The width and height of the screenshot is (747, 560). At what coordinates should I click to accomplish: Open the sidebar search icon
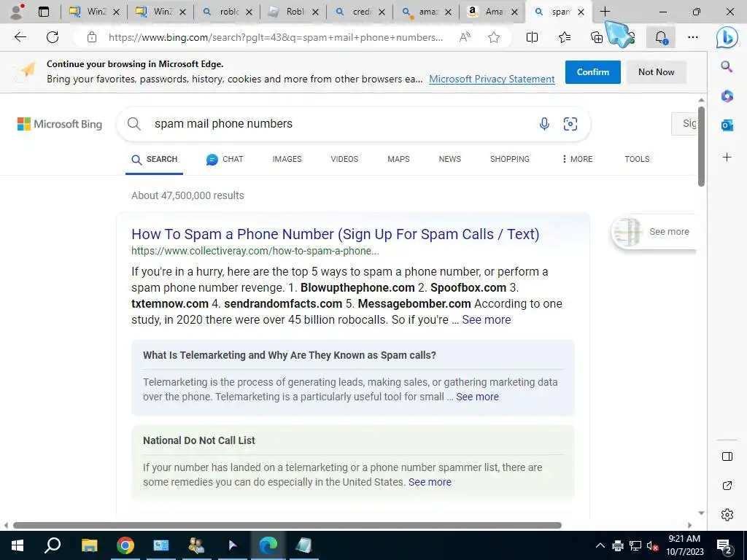pyautogui.click(x=727, y=66)
